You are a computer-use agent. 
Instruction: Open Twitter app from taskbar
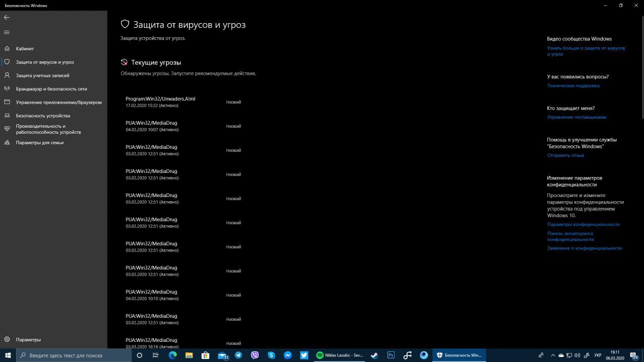point(304,355)
